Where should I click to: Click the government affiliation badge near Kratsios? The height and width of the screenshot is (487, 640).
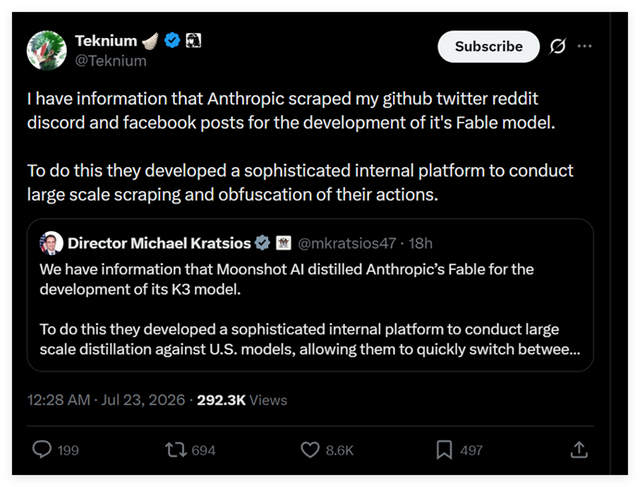point(284,243)
